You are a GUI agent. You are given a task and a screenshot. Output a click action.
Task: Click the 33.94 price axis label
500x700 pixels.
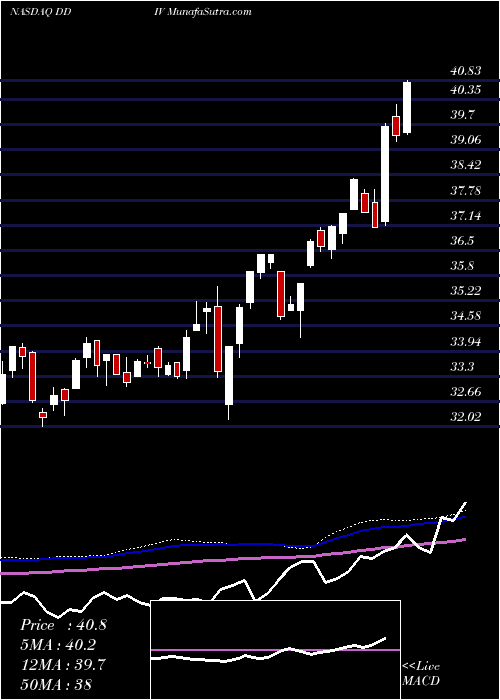pos(465,342)
